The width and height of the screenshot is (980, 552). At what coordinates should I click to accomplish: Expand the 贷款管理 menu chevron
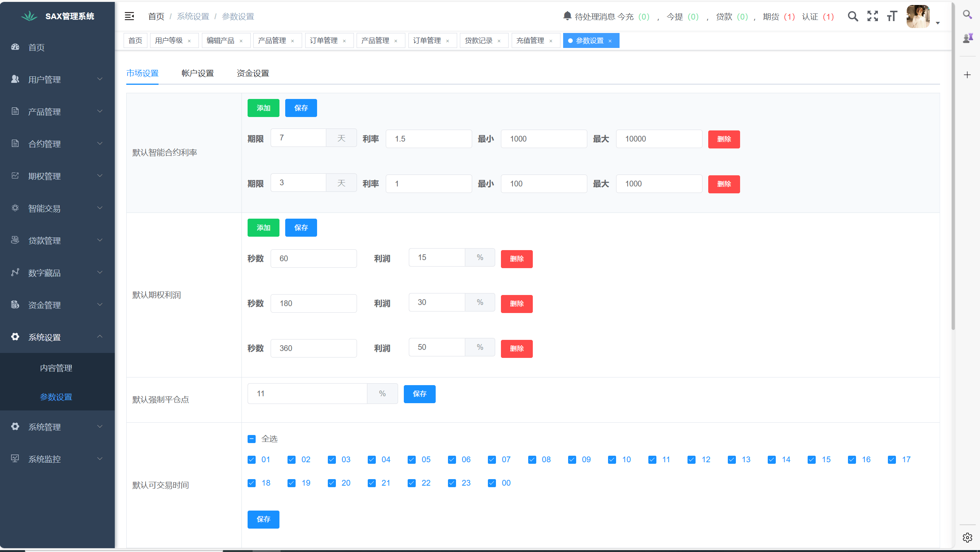[x=100, y=240]
